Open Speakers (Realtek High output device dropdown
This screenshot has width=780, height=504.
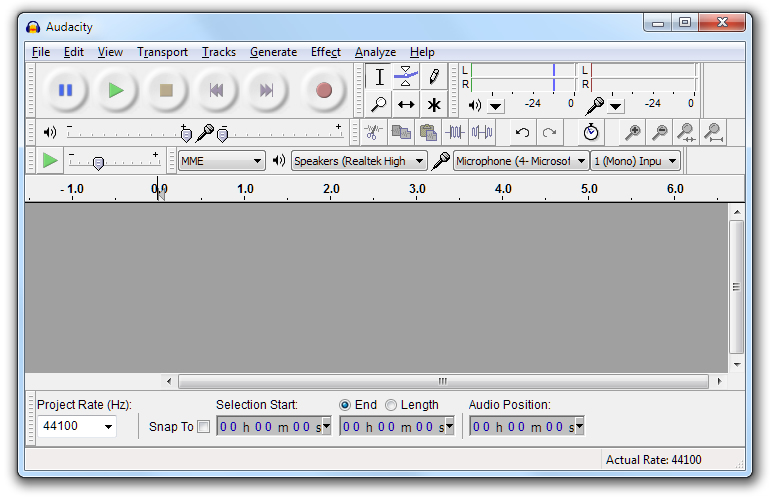pyautogui.click(x=359, y=161)
